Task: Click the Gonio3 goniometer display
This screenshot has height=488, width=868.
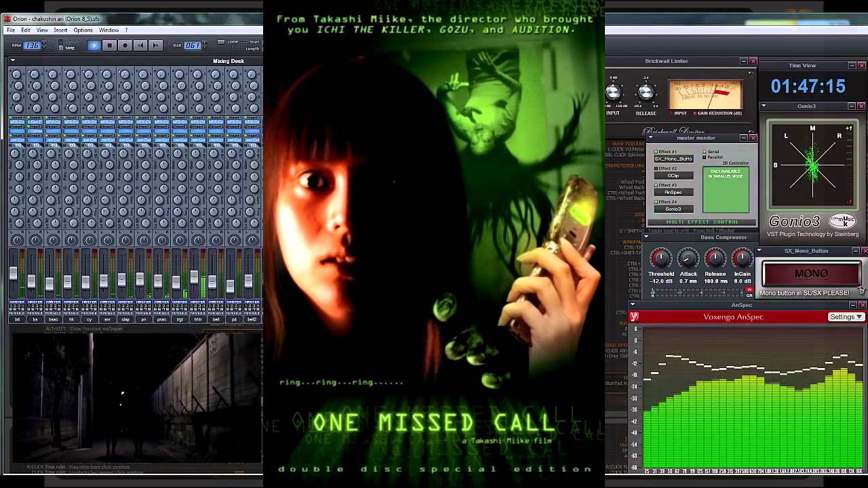Action: [812, 165]
